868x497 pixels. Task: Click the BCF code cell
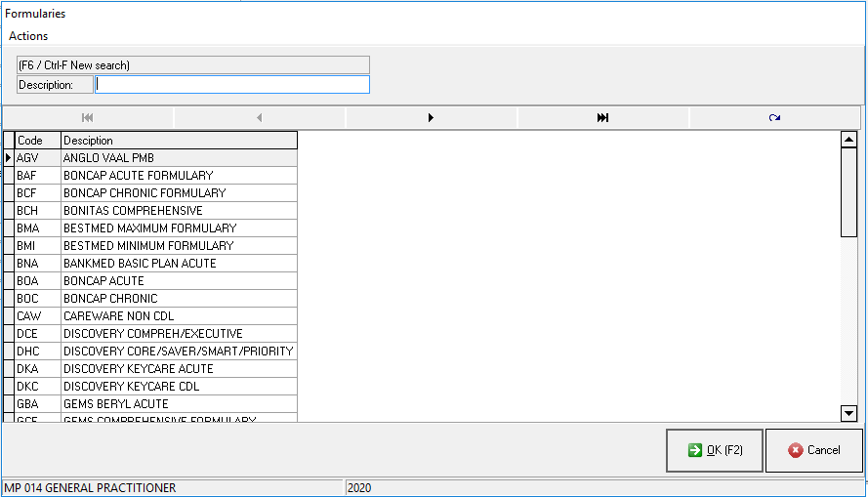pos(38,193)
